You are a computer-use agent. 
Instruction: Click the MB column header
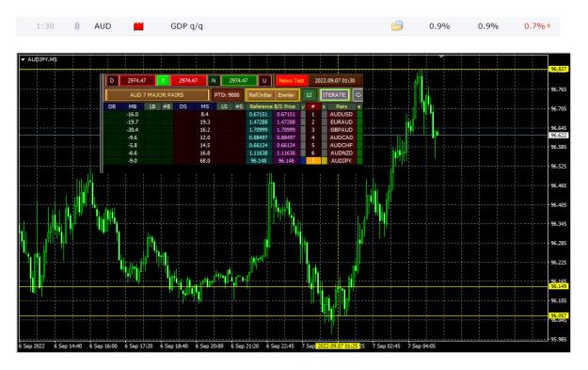point(133,107)
